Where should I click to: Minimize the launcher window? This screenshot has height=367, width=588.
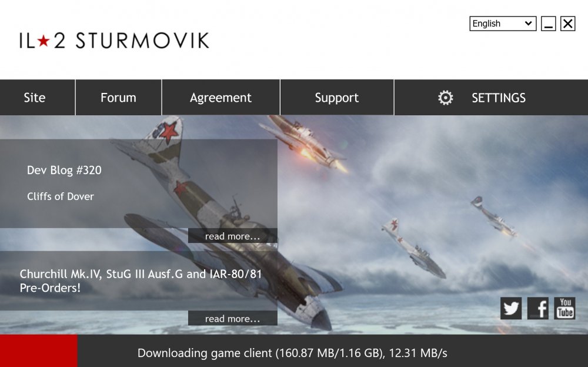coord(548,24)
